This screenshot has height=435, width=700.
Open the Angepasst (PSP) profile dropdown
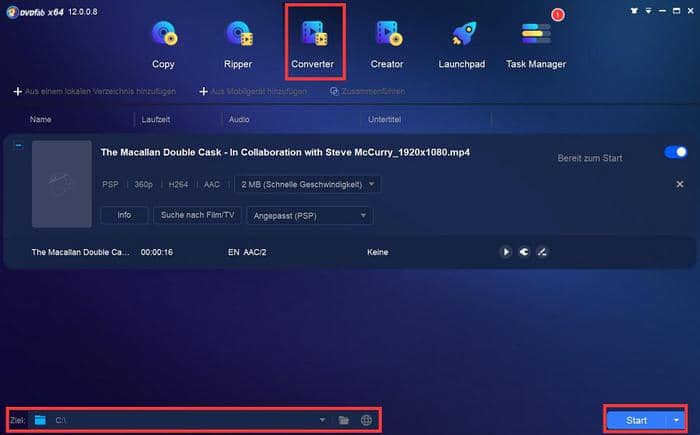(x=310, y=216)
